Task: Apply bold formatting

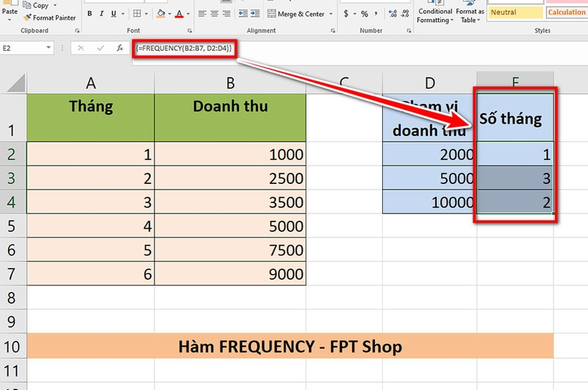Action: [x=90, y=14]
